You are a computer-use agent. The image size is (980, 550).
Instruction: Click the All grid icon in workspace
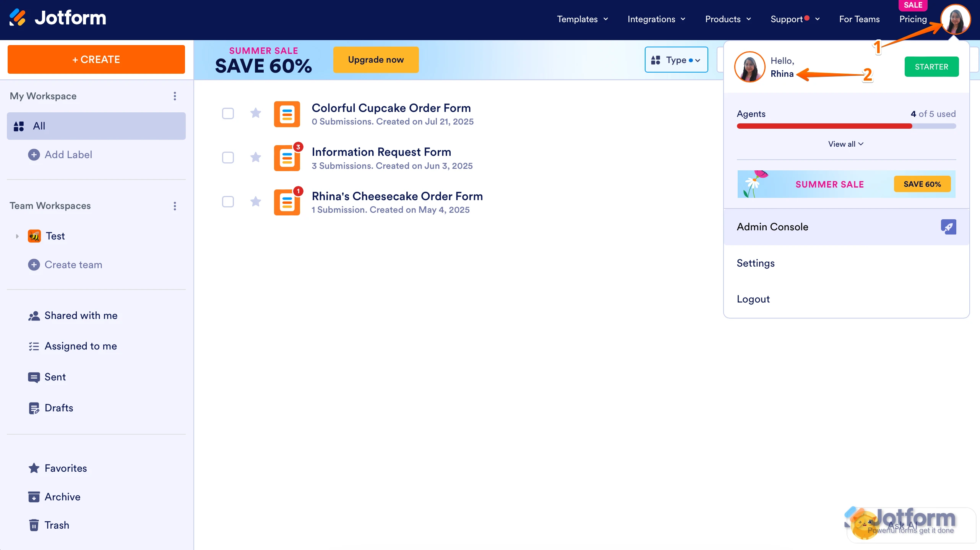pyautogui.click(x=19, y=126)
